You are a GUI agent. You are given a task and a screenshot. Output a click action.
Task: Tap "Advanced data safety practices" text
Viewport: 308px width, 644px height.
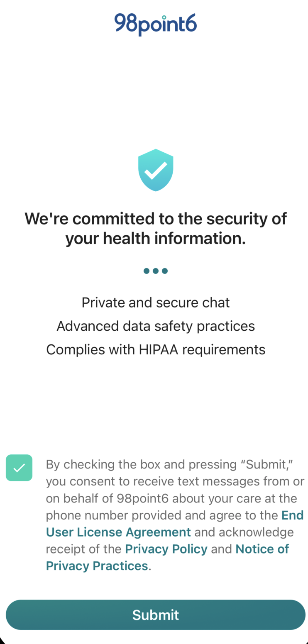point(156,326)
